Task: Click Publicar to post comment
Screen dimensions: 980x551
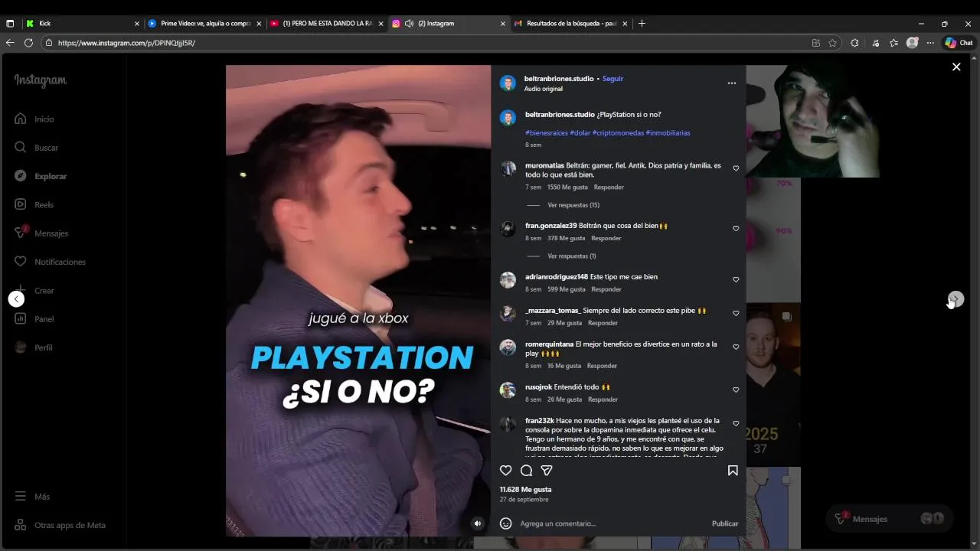Action: (725, 524)
